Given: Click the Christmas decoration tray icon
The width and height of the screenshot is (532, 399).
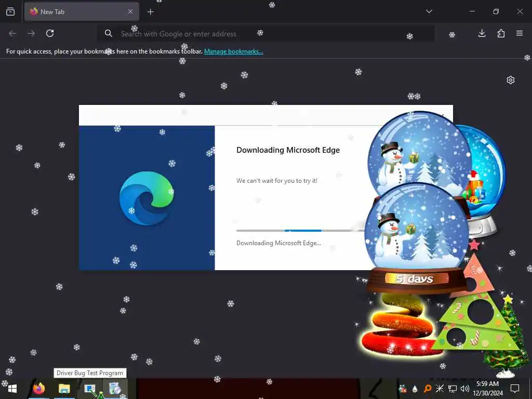Looking at the screenshot, I should [x=403, y=389].
